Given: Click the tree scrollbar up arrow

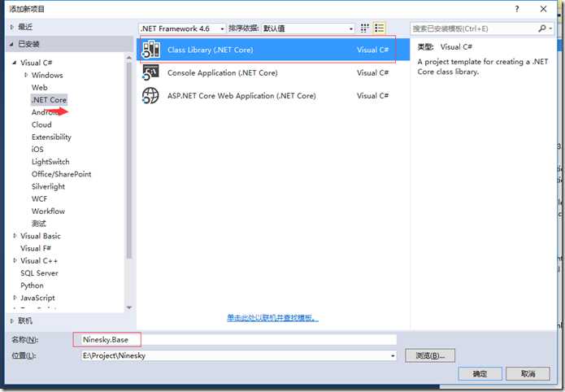Looking at the screenshot, I should tap(129, 58).
